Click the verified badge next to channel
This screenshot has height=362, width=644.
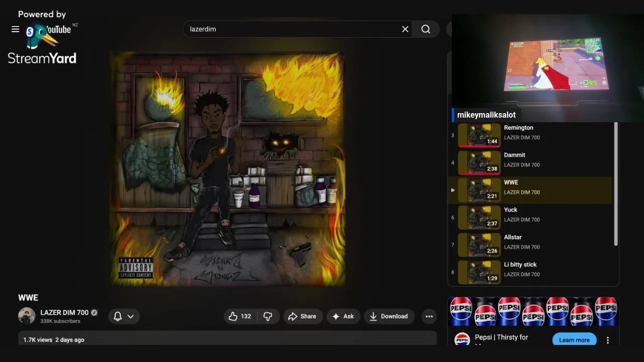[94, 313]
